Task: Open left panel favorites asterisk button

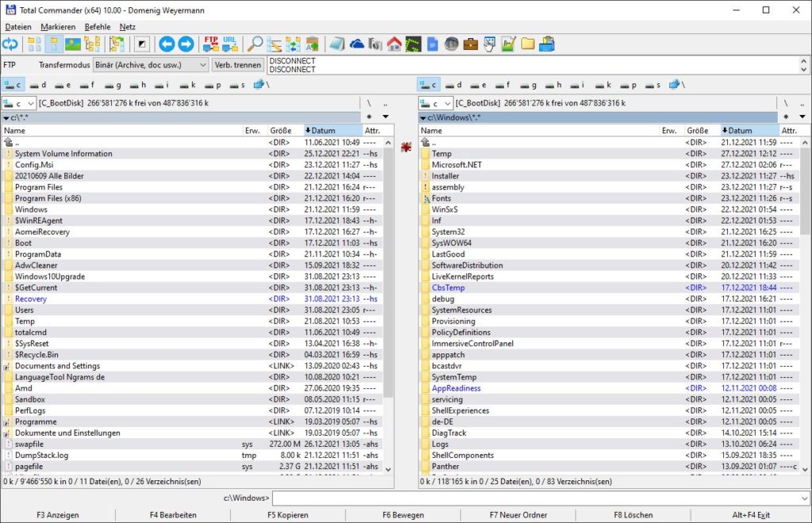Action: click(370, 117)
